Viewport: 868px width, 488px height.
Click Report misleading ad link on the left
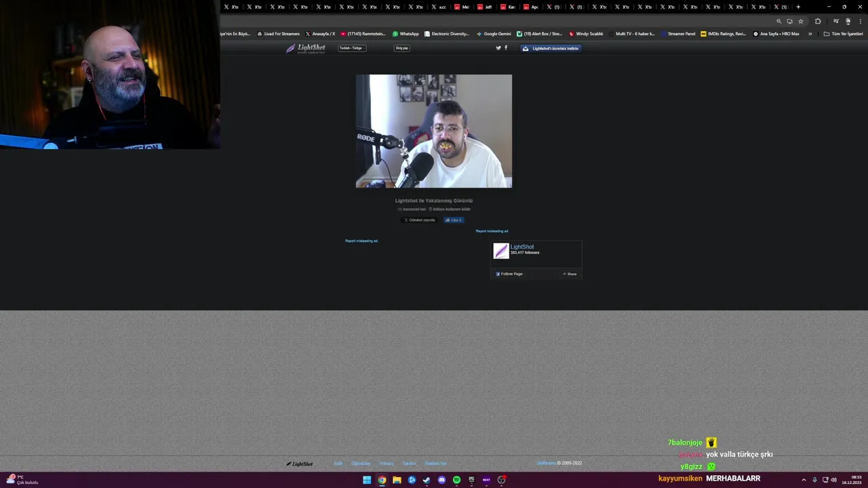(x=361, y=241)
